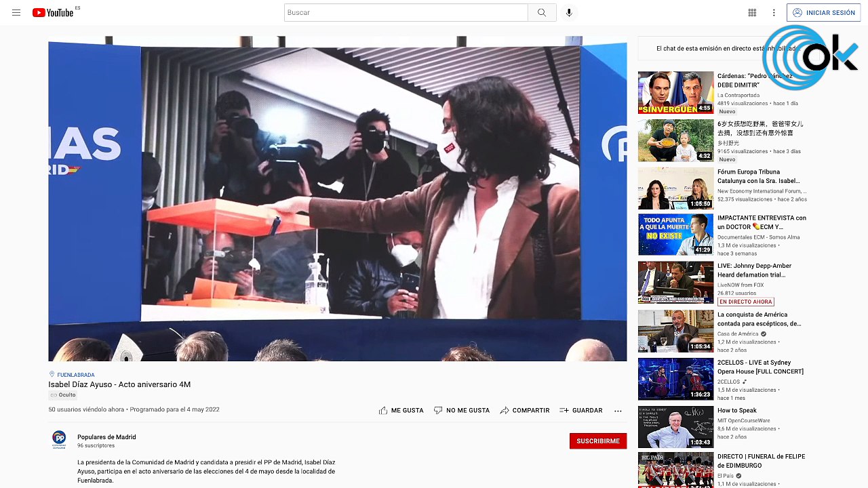
Task: Click 'Documentales ECM - Somos Alma' channel name
Action: pyautogui.click(x=759, y=237)
